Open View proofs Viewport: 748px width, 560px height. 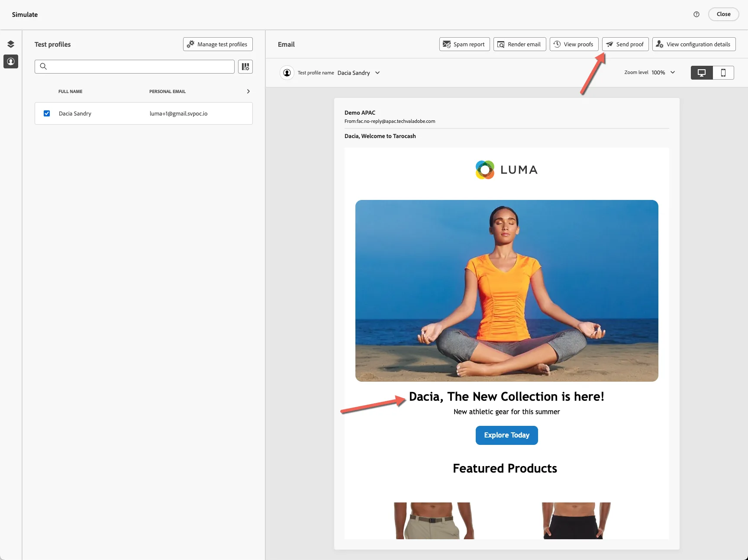click(574, 44)
